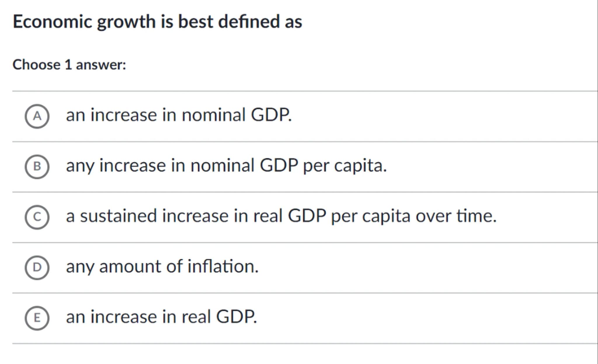Mark radio option D
598x364 pixels.
[37, 267]
